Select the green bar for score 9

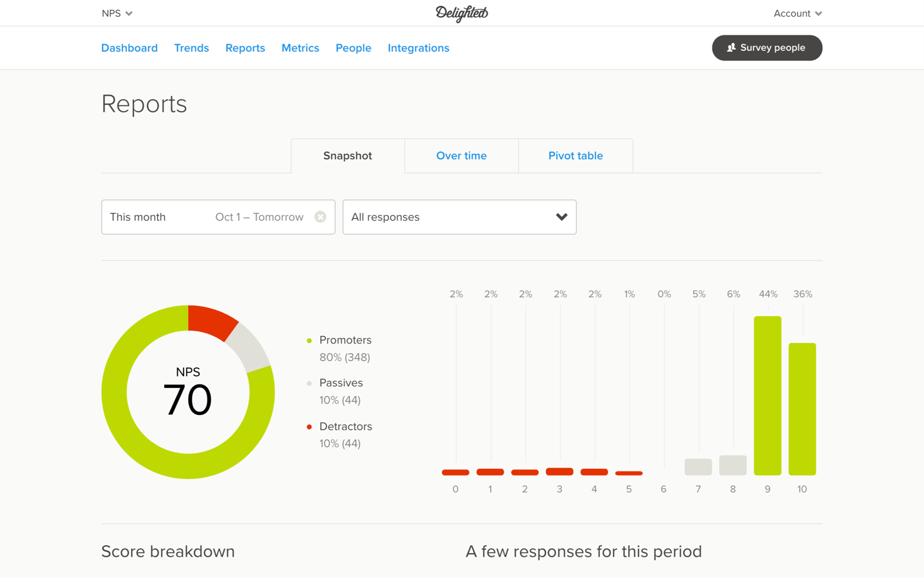(x=767, y=395)
